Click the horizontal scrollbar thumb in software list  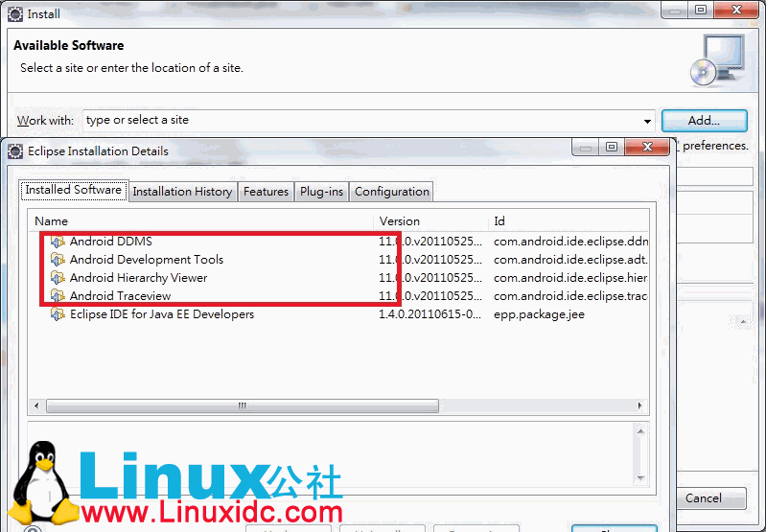tap(242, 405)
